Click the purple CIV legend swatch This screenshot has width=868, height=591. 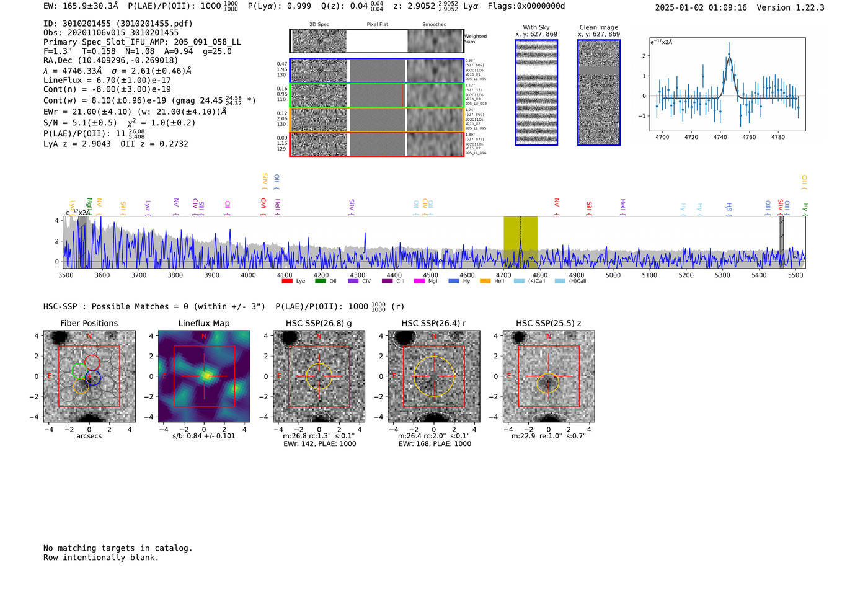[x=353, y=281]
